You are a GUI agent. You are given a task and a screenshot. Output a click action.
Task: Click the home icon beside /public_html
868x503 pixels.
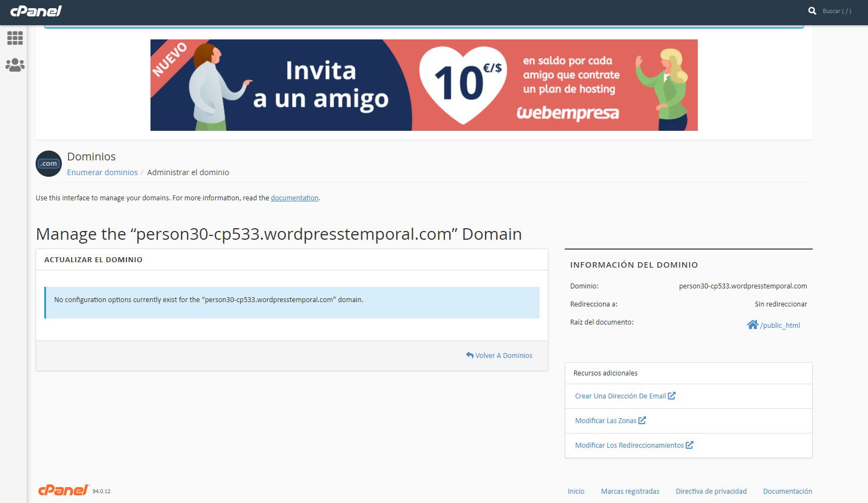pos(753,325)
